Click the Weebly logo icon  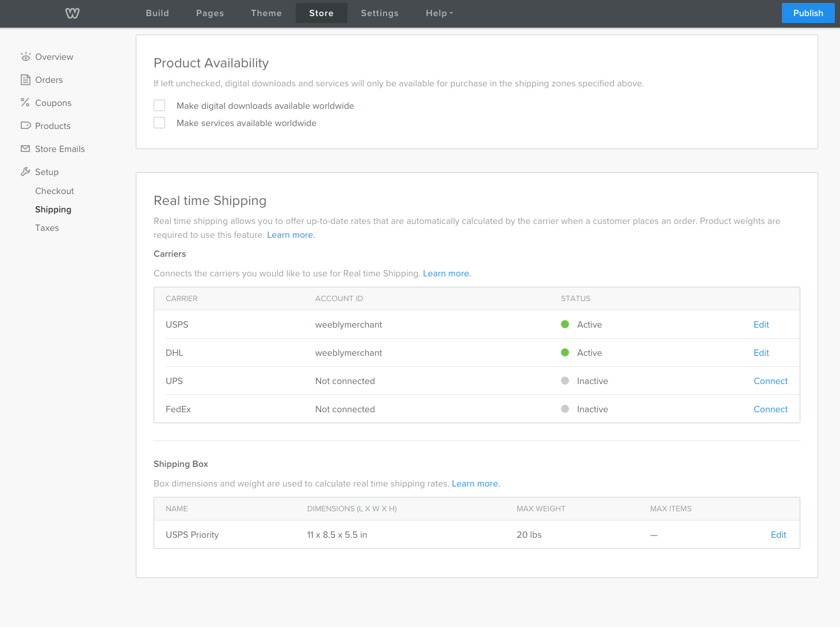[x=72, y=13]
